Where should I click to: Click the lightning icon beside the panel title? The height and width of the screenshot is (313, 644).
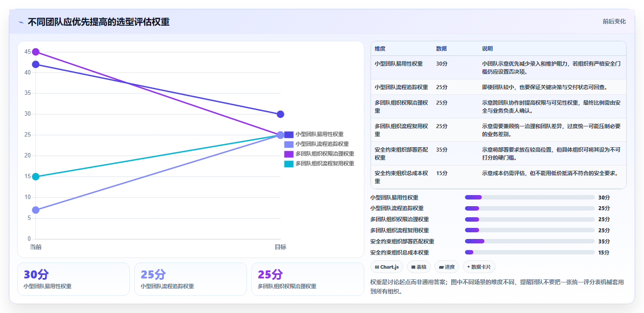tap(21, 22)
